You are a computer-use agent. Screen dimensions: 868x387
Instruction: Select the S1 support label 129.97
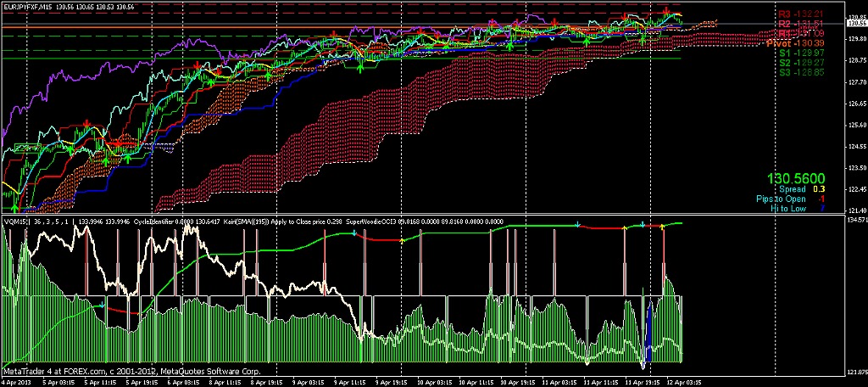(799, 53)
